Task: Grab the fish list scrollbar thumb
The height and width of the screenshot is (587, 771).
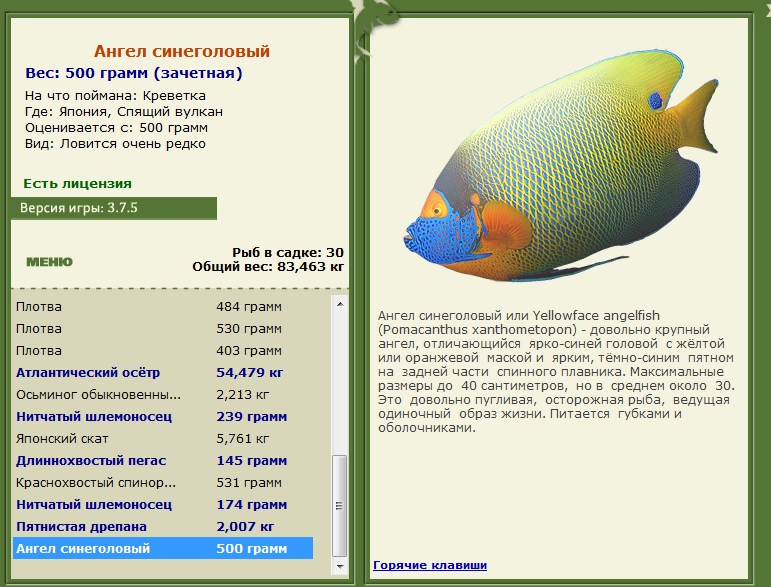Action: [339, 505]
